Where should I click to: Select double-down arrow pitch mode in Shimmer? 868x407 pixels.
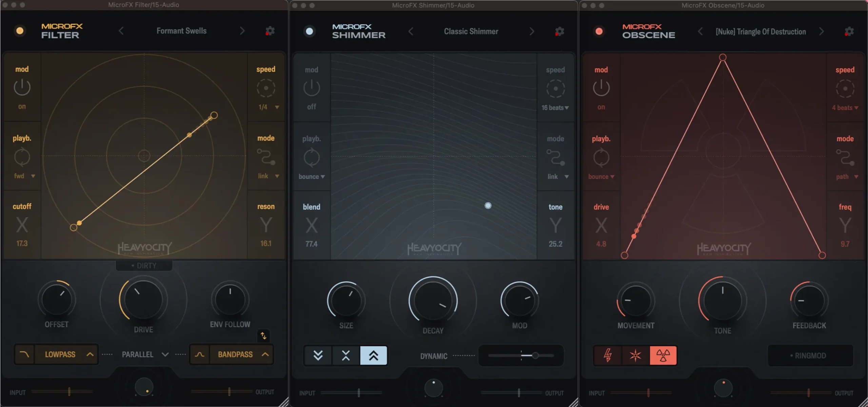coord(318,355)
